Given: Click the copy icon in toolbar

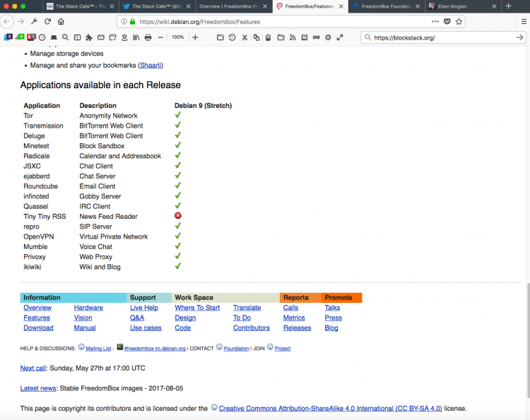Looking at the screenshot, I should click(257, 37).
